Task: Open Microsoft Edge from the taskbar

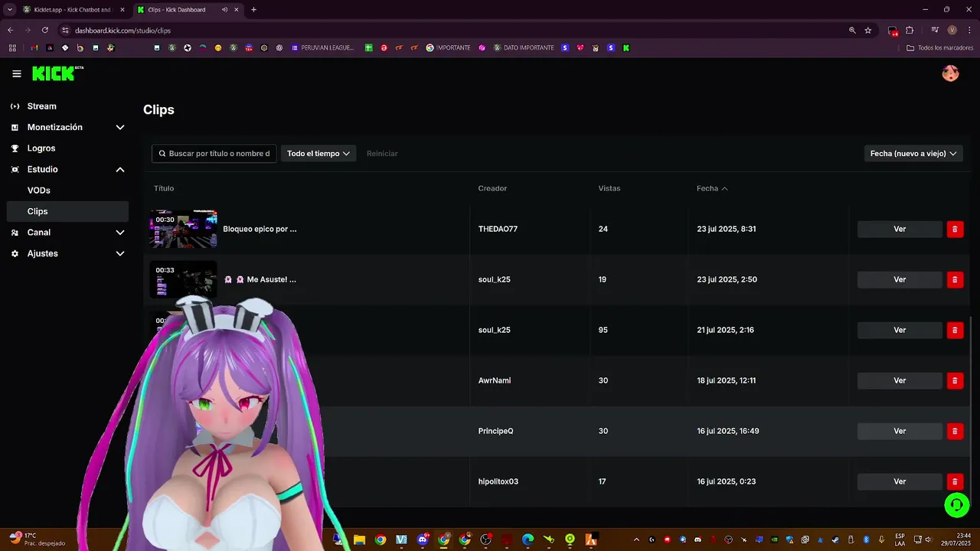Action: pos(528,540)
